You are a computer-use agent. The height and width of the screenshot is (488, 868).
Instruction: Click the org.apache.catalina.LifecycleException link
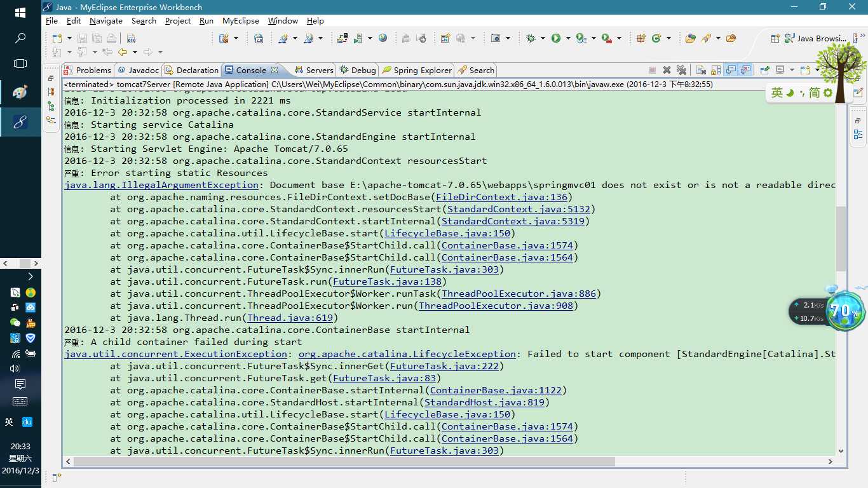click(407, 354)
